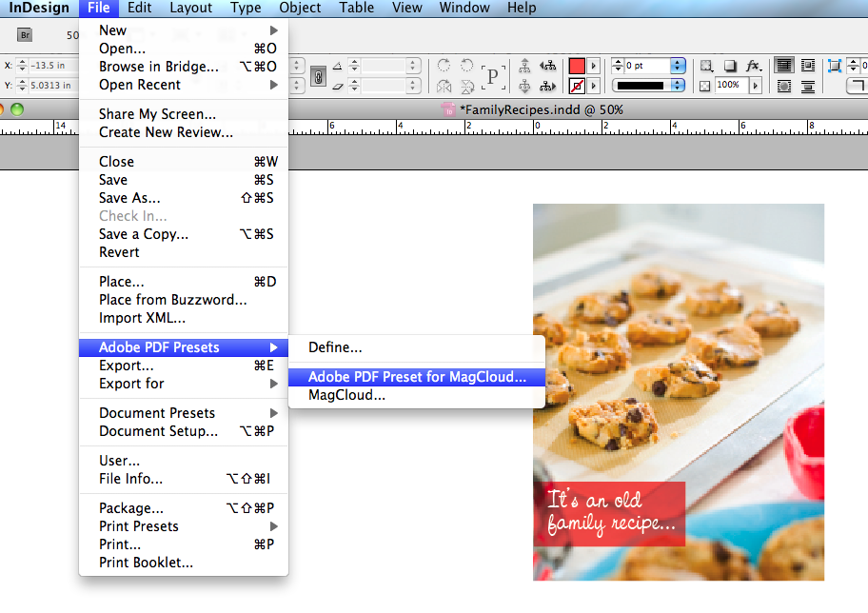
Task: Open the stroke style dropdown
Action: point(678,86)
